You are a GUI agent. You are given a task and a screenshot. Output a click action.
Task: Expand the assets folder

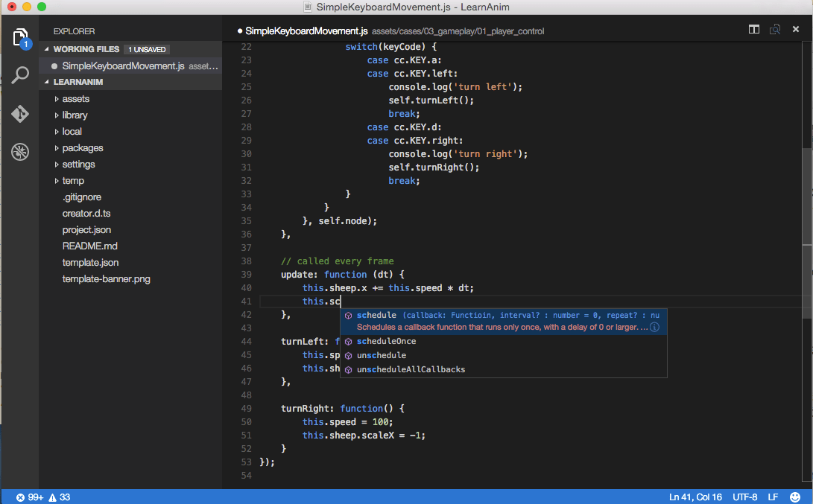pos(77,98)
